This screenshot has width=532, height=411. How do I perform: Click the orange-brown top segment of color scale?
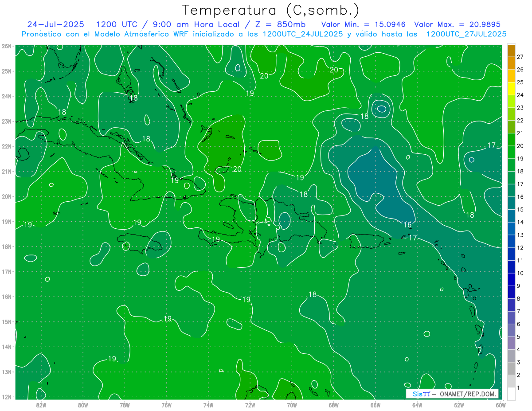click(511, 50)
